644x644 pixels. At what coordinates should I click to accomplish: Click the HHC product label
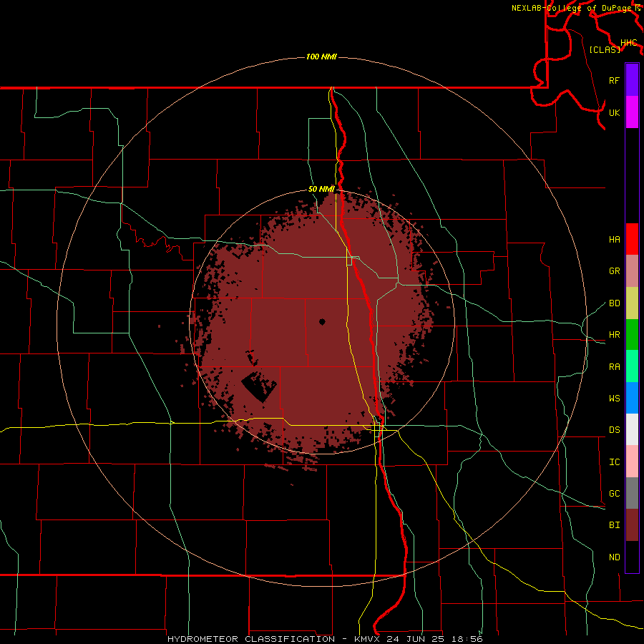tap(629, 43)
